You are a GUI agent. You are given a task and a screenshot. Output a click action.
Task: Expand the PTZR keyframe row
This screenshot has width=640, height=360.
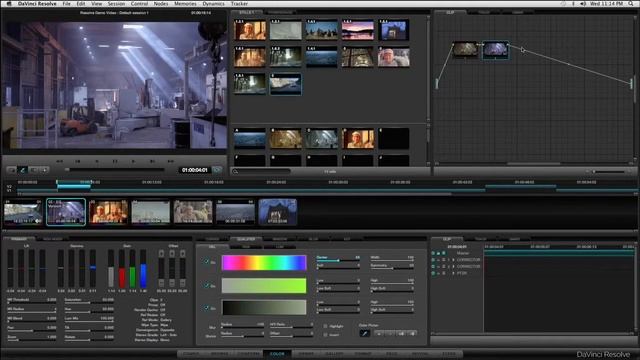(453, 273)
